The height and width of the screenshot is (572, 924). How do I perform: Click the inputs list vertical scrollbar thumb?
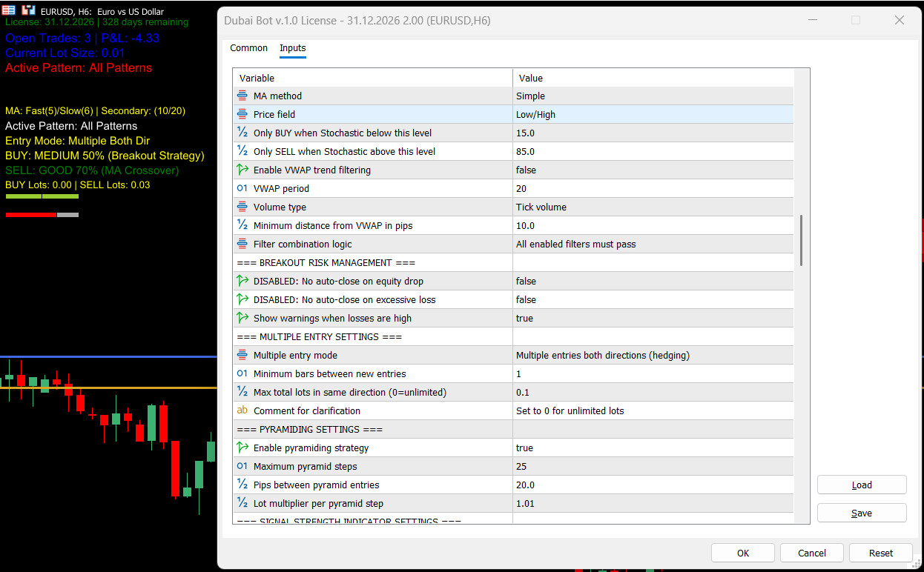[801, 241]
